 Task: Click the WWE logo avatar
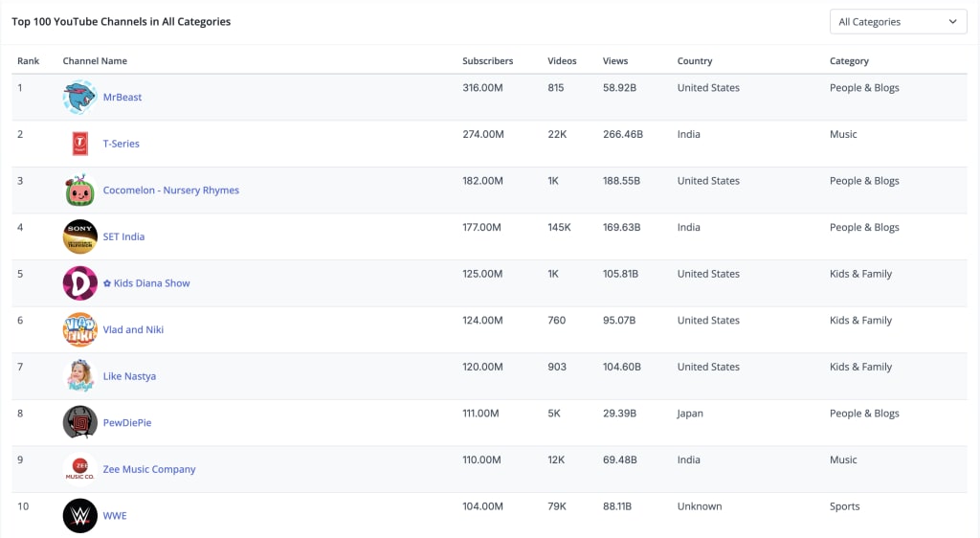pos(80,516)
